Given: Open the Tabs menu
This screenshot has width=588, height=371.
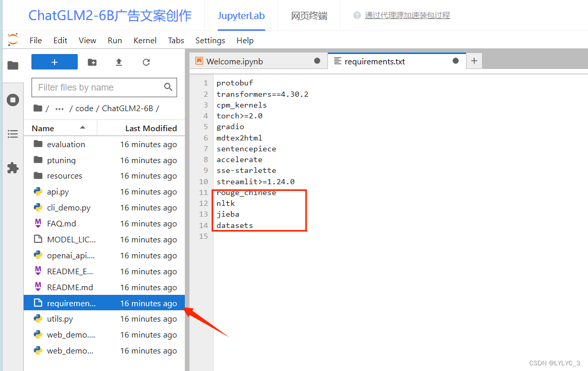Looking at the screenshot, I should pyautogui.click(x=176, y=41).
